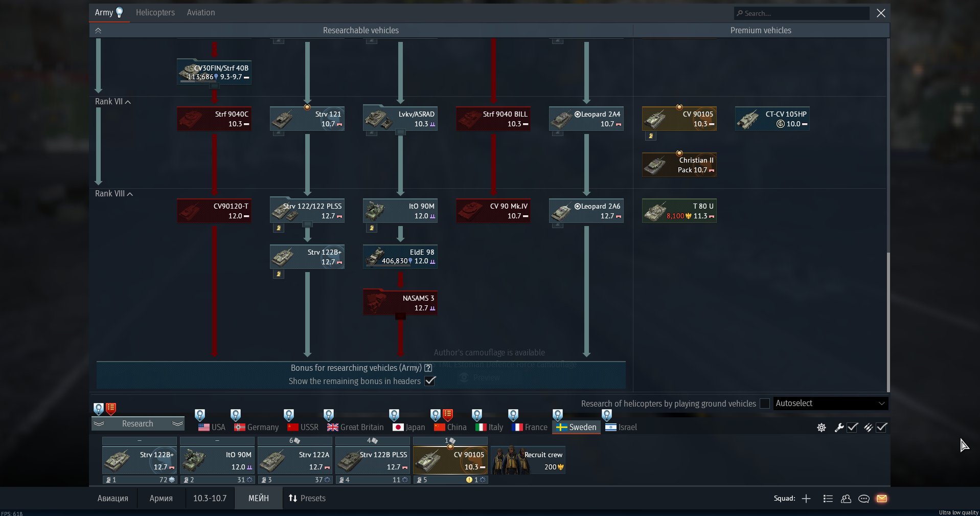This screenshot has height=516, width=980.
Task: Open the list icon beside the Squad plus
Action: tap(828, 499)
